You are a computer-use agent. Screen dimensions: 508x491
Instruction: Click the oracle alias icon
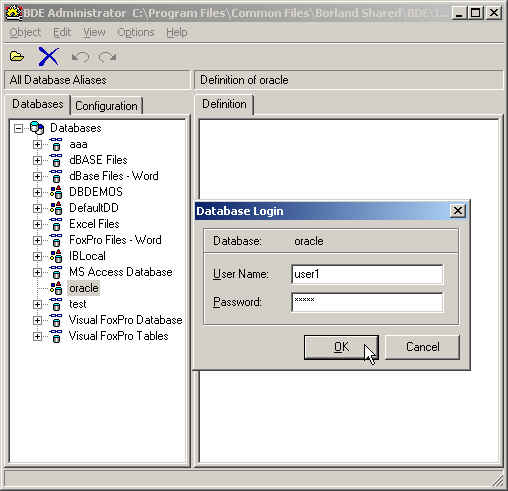click(x=56, y=288)
